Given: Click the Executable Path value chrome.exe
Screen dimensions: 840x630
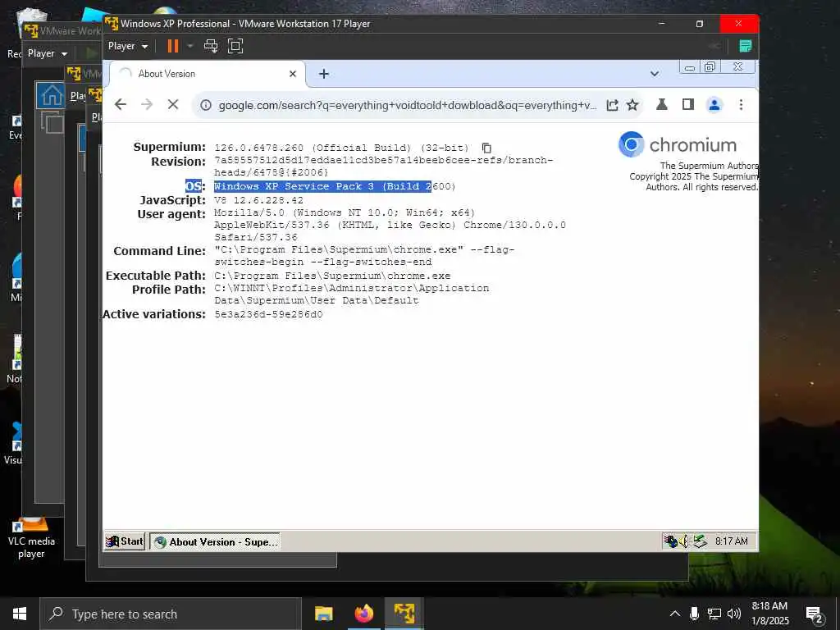Looking at the screenshot, I should point(332,276).
